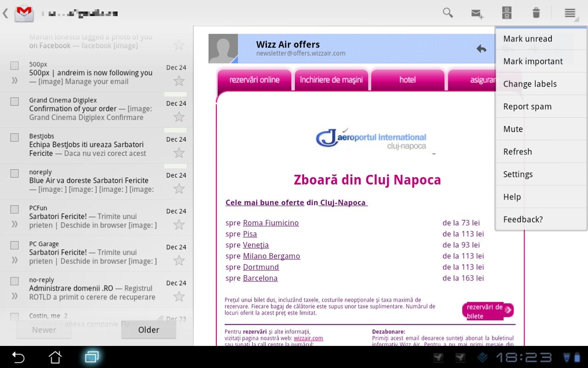Follow Milano Bergamo link
The image size is (588, 368).
pyautogui.click(x=271, y=256)
